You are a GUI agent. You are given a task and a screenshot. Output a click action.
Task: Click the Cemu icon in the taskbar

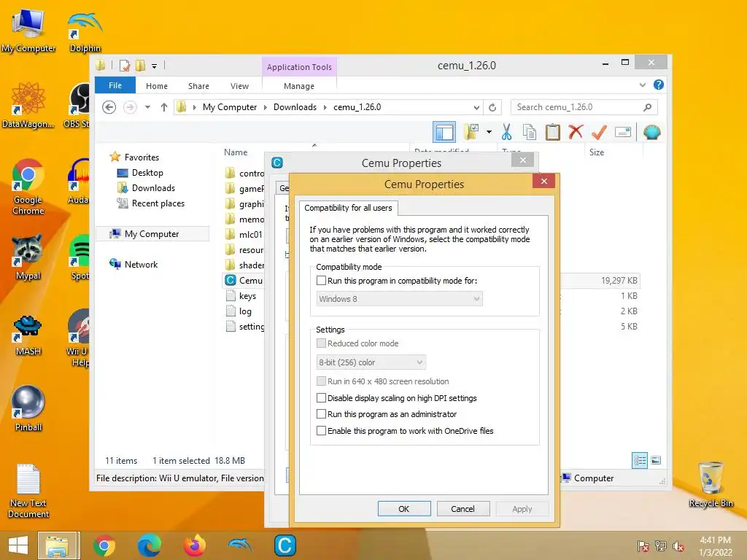click(285, 545)
